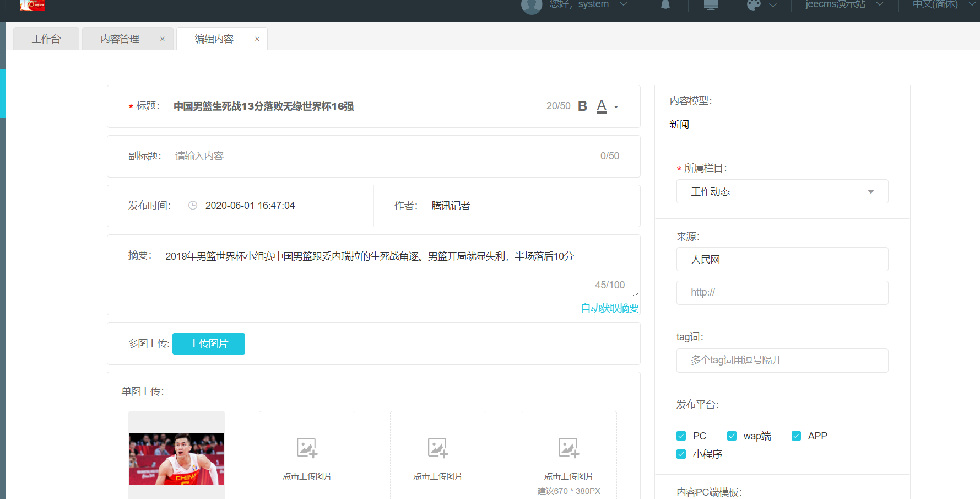Viewport: 980px width, 499px height.
Task: Click the 自动获取摘要 link
Action: (x=609, y=308)
